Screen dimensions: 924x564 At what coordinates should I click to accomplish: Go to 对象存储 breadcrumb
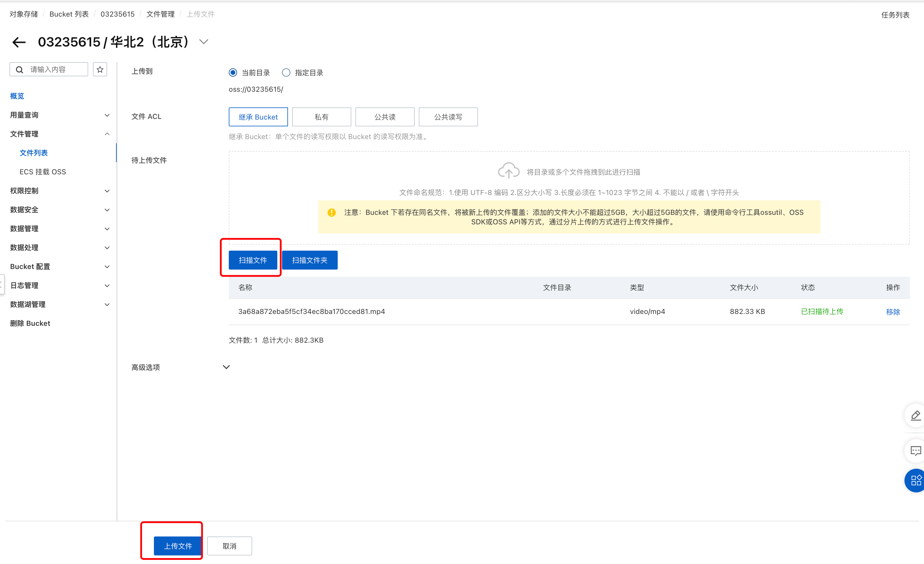pos(24,14)
